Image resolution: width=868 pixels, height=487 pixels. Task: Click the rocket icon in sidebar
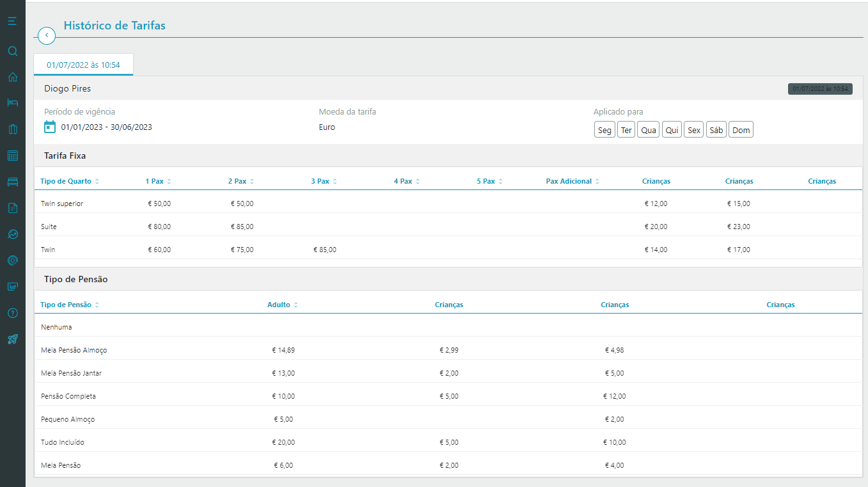[12, 339]
